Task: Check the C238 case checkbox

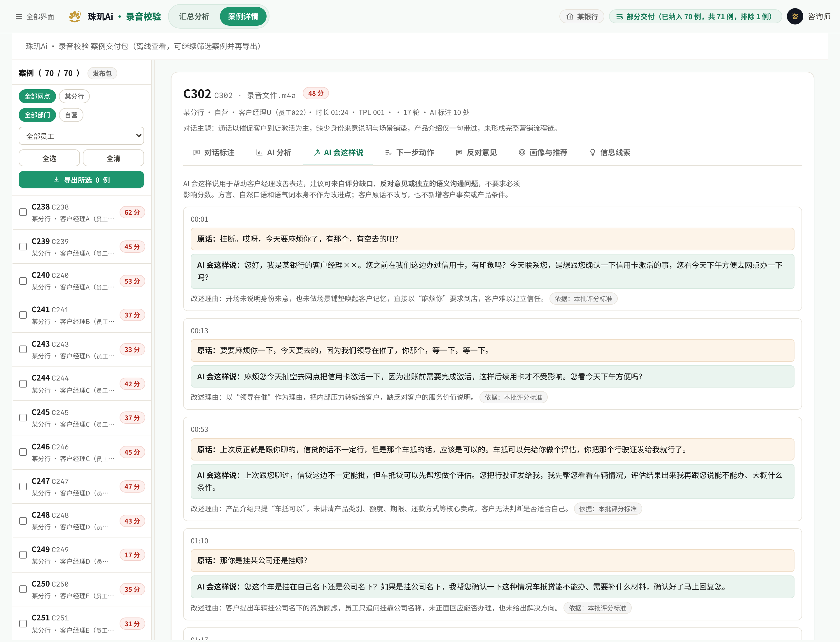Action: [23, 212]
